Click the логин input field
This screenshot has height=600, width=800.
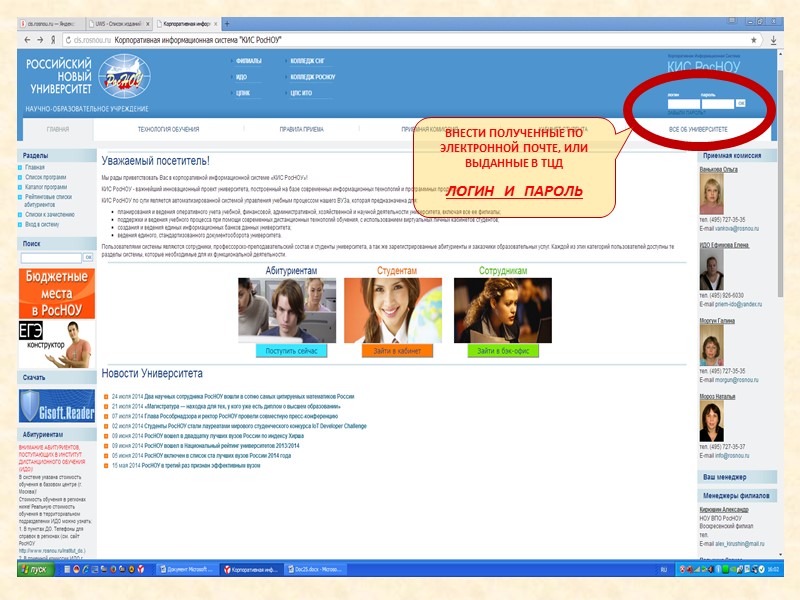point(683,104)
